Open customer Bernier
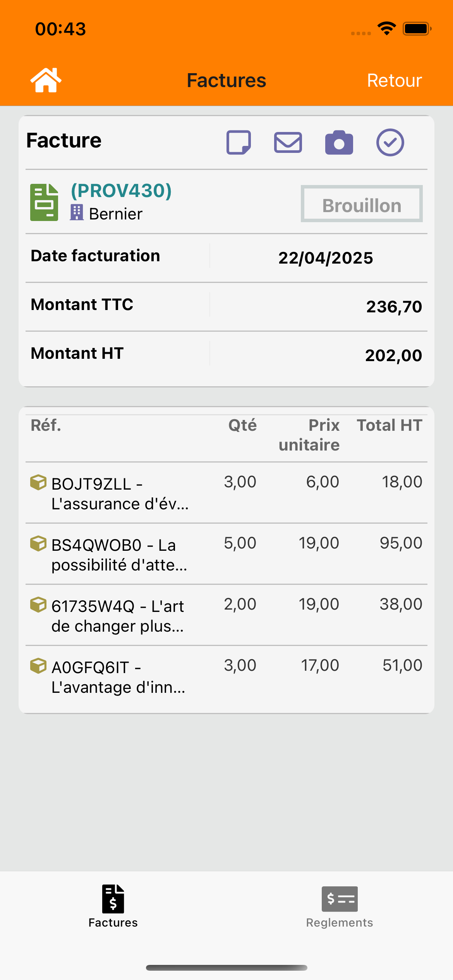Image resolution: width=453 pixels, height=980 pixels. [116, 214]
